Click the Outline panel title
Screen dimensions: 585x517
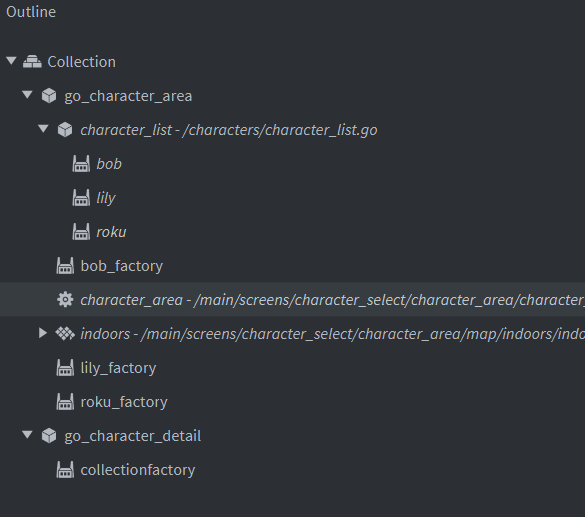(x=31, y=12)
